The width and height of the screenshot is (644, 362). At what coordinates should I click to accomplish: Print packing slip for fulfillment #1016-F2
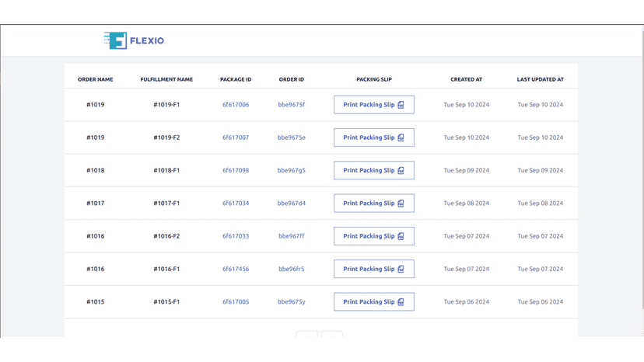[x=374, y=236]
